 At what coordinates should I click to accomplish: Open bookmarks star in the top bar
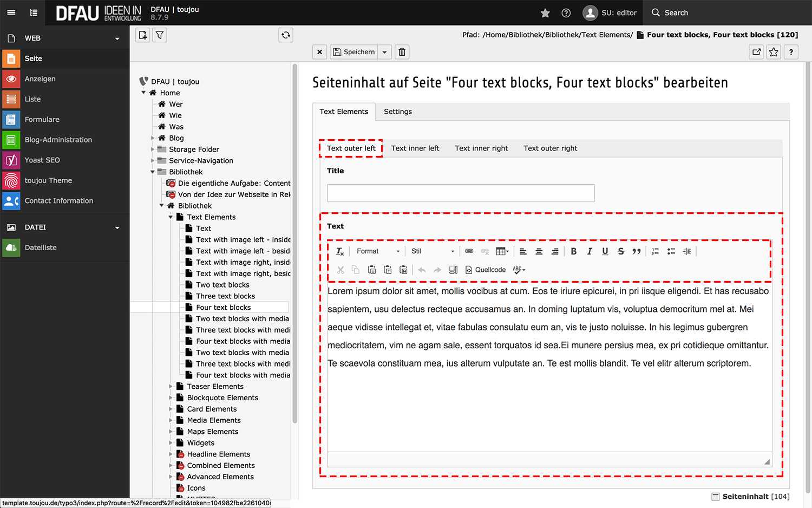point(545,13)
